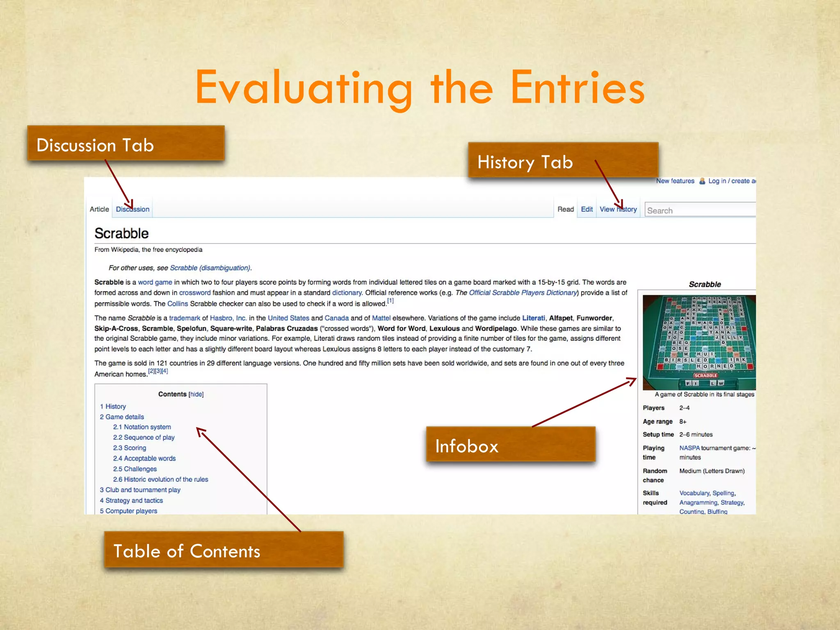Click the 'Setup time' infobox label
840x630 pixels.
(658, 434)
